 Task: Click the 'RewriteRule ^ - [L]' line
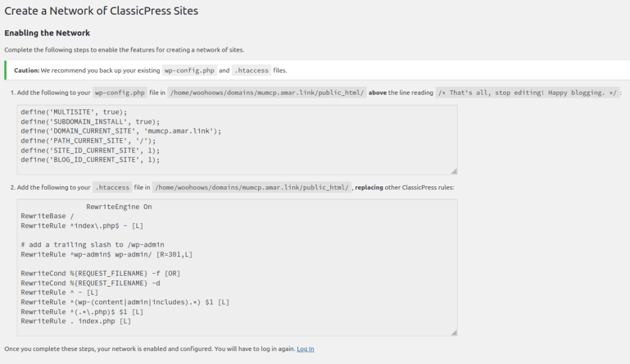[60, 293]
